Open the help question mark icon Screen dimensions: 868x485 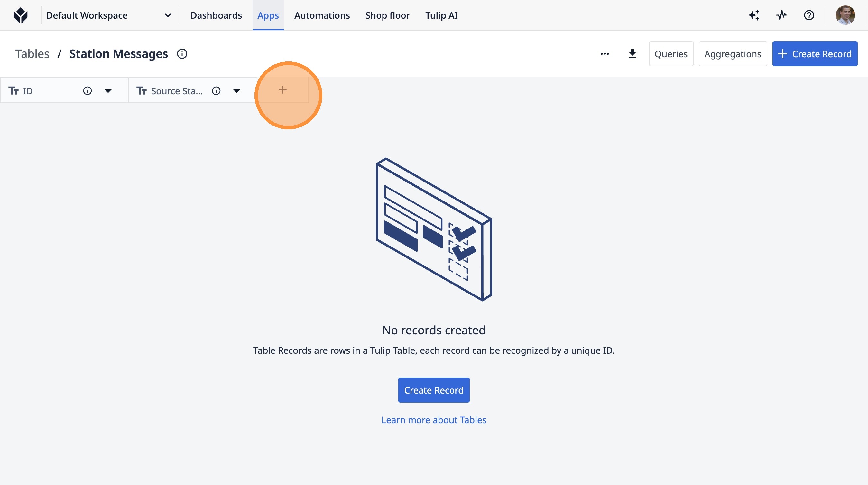pyautogui.click(x=809, y=15)
